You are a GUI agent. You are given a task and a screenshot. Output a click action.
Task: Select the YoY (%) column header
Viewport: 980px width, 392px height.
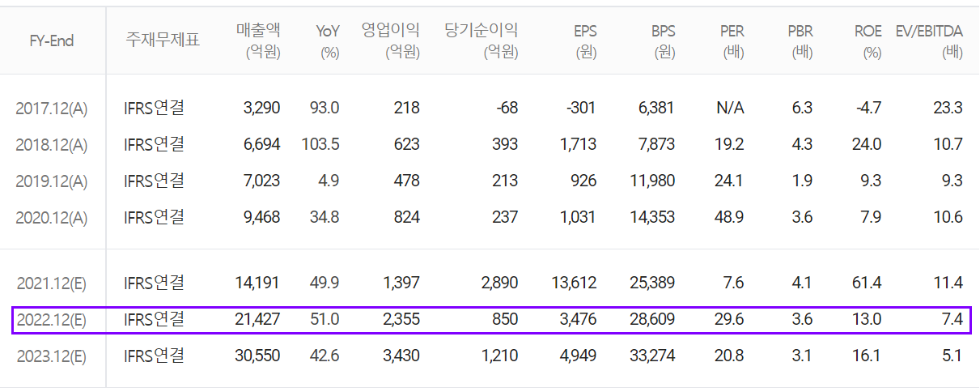tap(329, 41)
